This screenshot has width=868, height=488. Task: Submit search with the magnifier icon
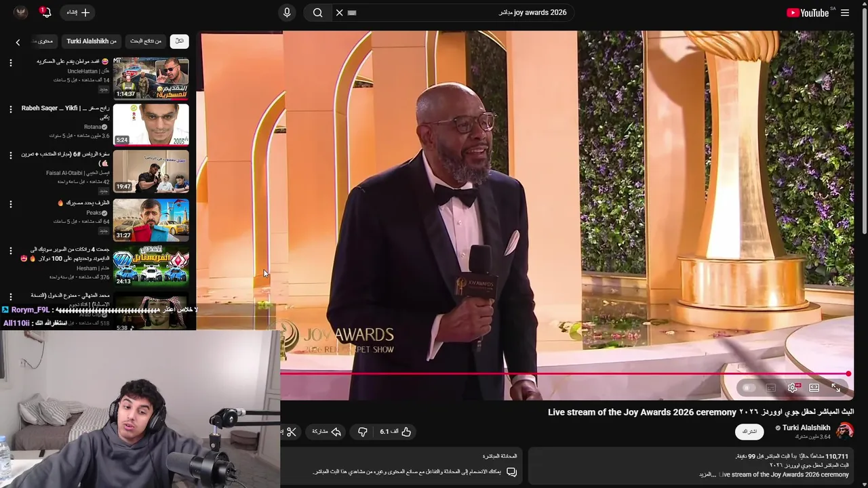317,12
